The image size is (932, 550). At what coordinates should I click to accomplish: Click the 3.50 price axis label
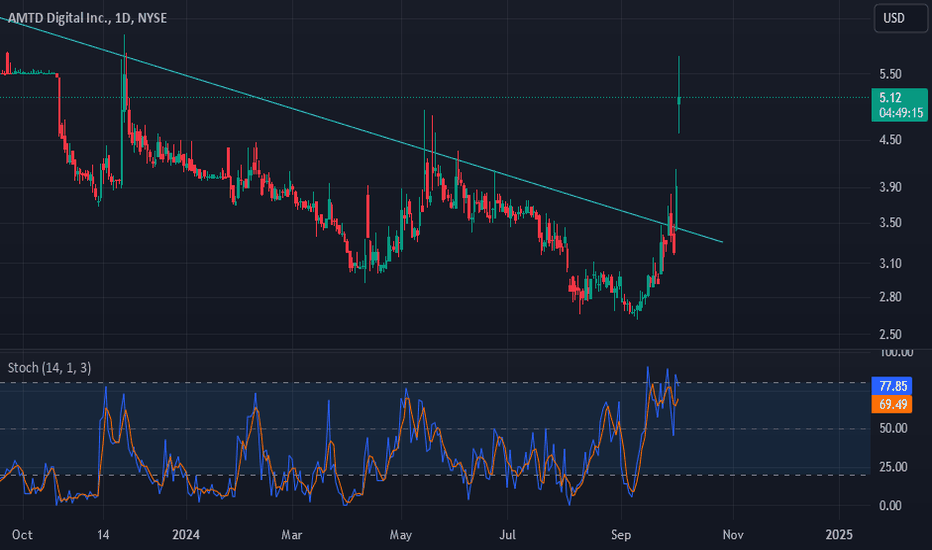[890, 223]
